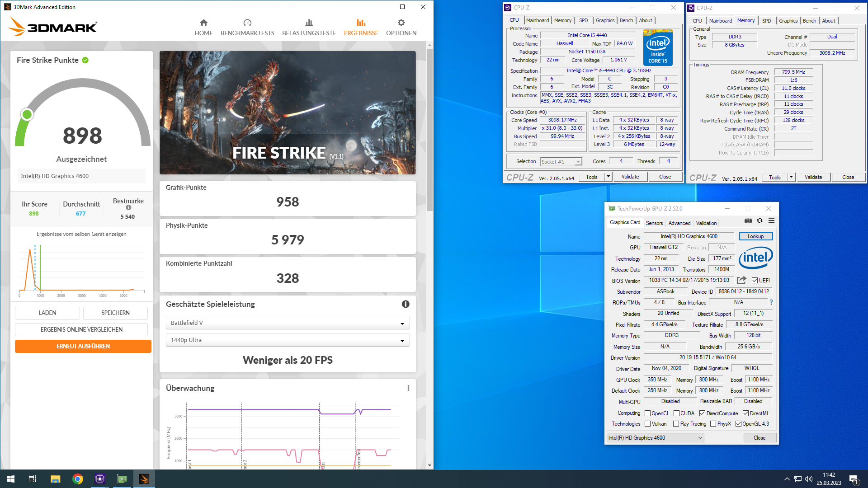The image size is (868, 488).
Task: Show info for Geschätzte Spieleleistung
Action: point(406,304)
